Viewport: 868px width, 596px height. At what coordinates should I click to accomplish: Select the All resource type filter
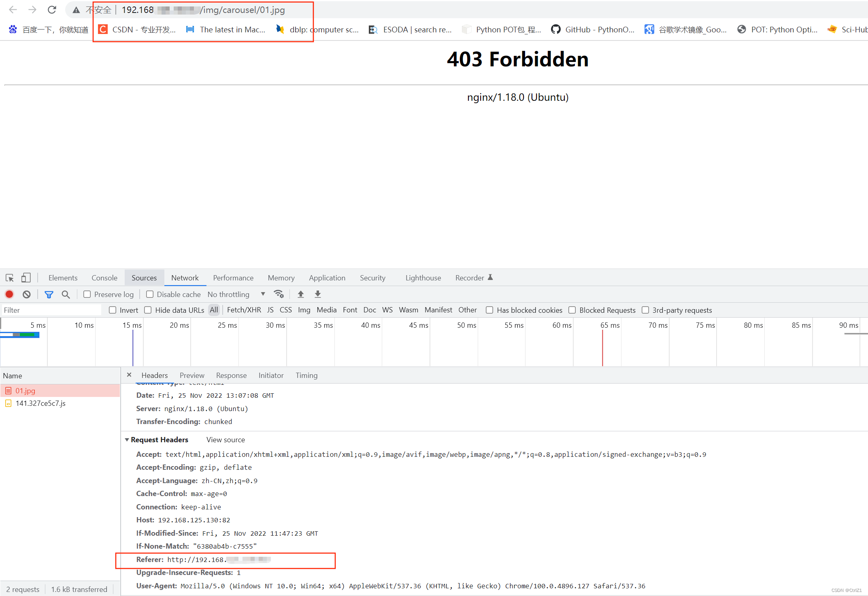click(x=214, y=310)
